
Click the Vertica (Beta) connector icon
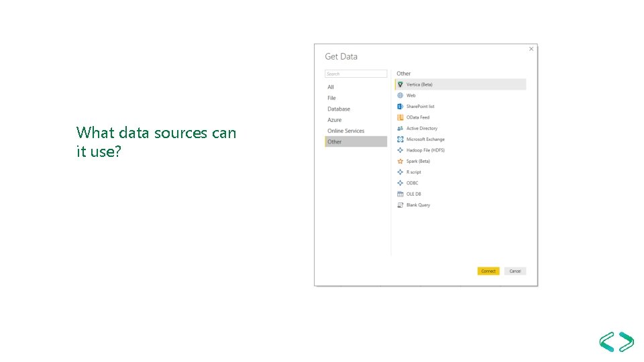(400, 84)
